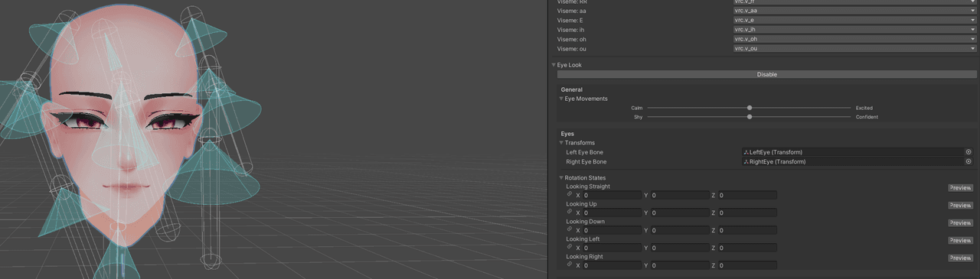The height and width of the screenshot is (279, 980).
Task: Focus the Looking Up X value field
Action: [x=612, y=212]
